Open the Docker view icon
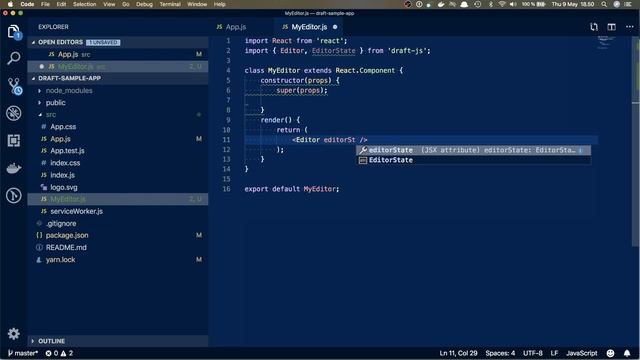The image size is (640, 360). pyautogui.click(x=13, y=168)
